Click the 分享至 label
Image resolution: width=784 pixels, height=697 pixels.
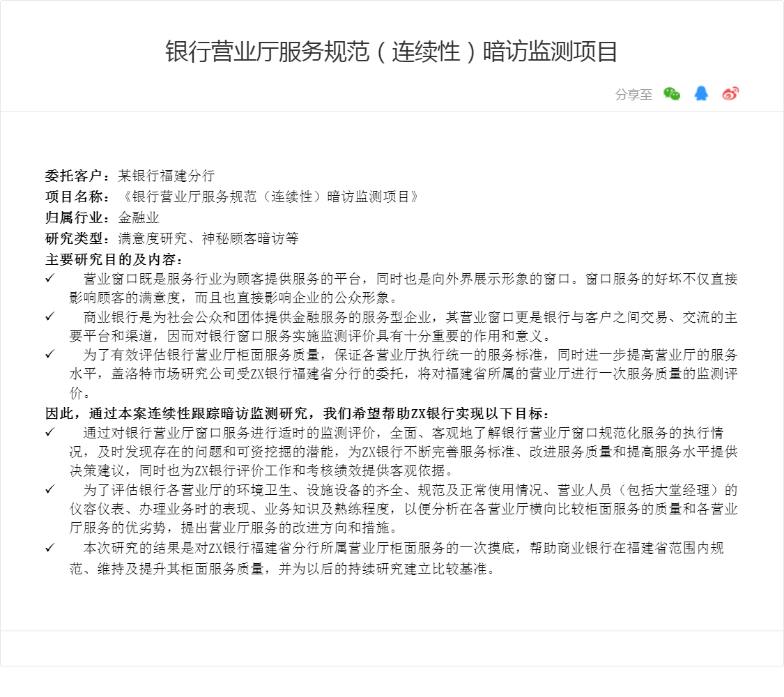633,94
